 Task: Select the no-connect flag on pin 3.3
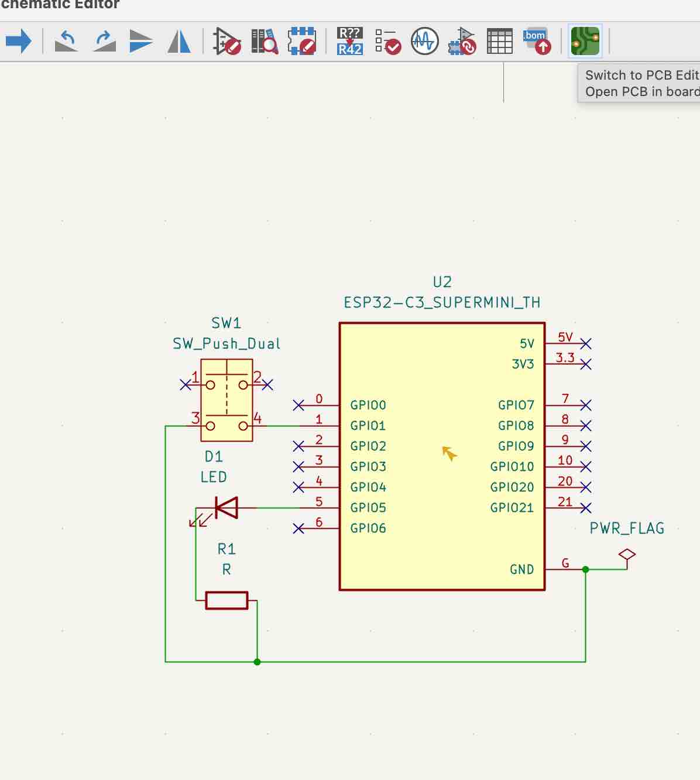click(586, 364)
